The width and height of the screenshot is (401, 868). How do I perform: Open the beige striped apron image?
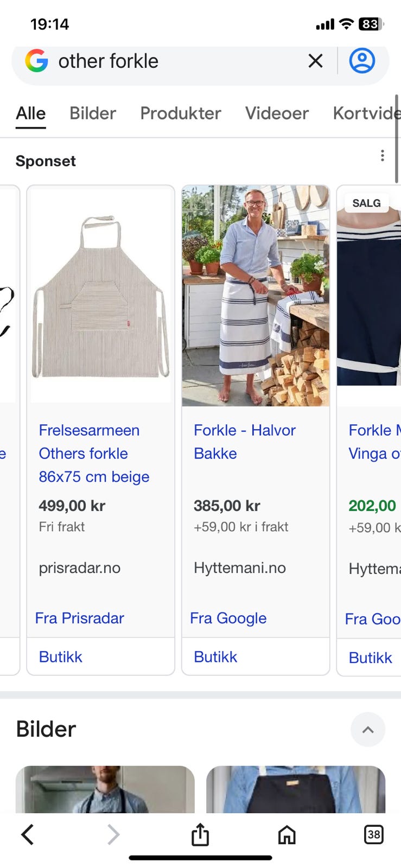[101, 296]
